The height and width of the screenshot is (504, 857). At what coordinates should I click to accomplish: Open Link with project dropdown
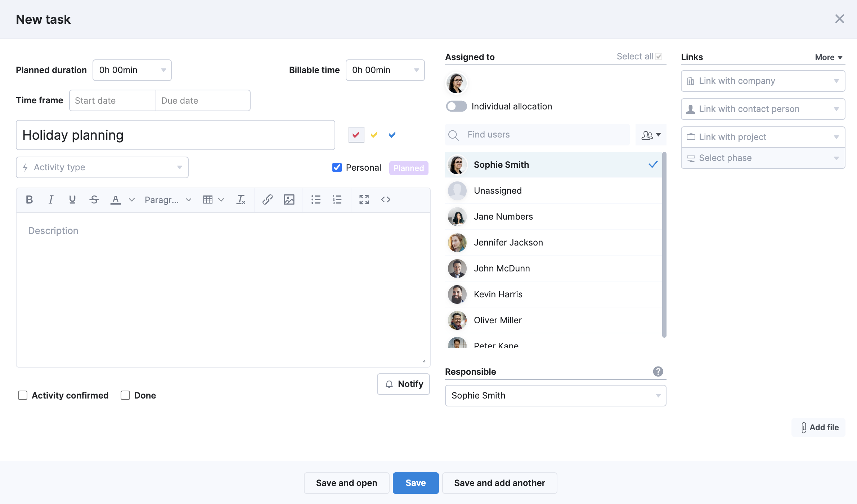(x=763, y=137)
